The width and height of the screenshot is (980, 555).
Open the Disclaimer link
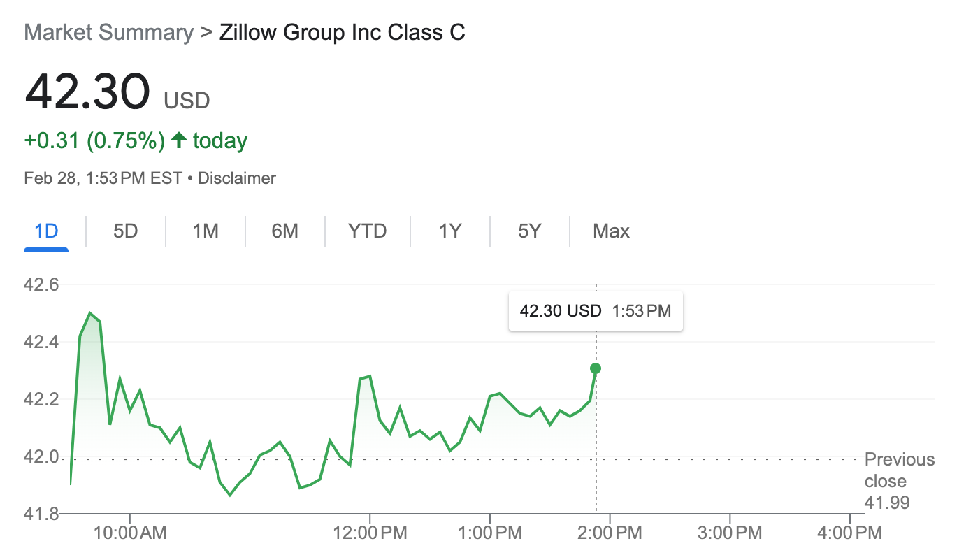pos(237,178)
